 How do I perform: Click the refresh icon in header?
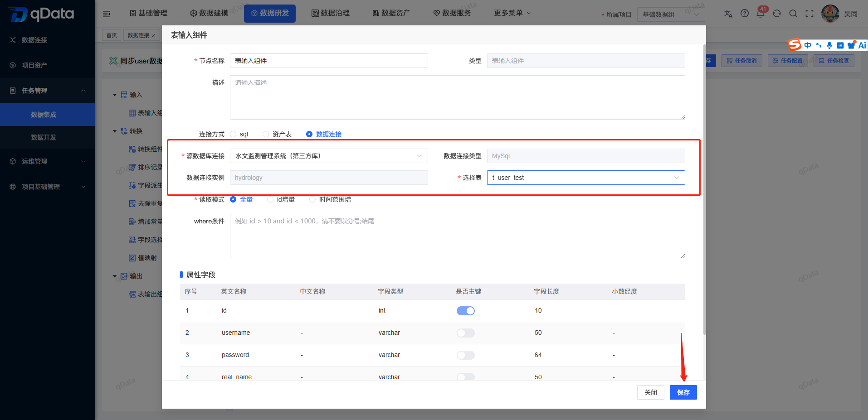click(777, 14)
